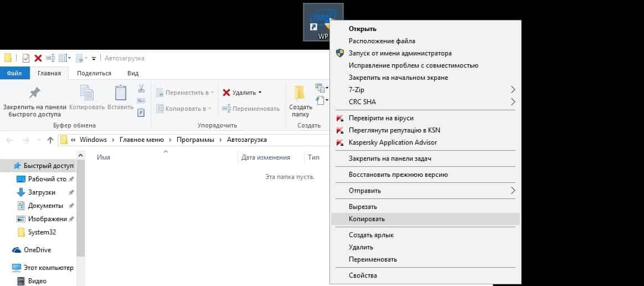Screen dimensions: 644x286
Task: Choose Расположение файла in context menu
Action: pyautogui.click(x=425, y=41)
